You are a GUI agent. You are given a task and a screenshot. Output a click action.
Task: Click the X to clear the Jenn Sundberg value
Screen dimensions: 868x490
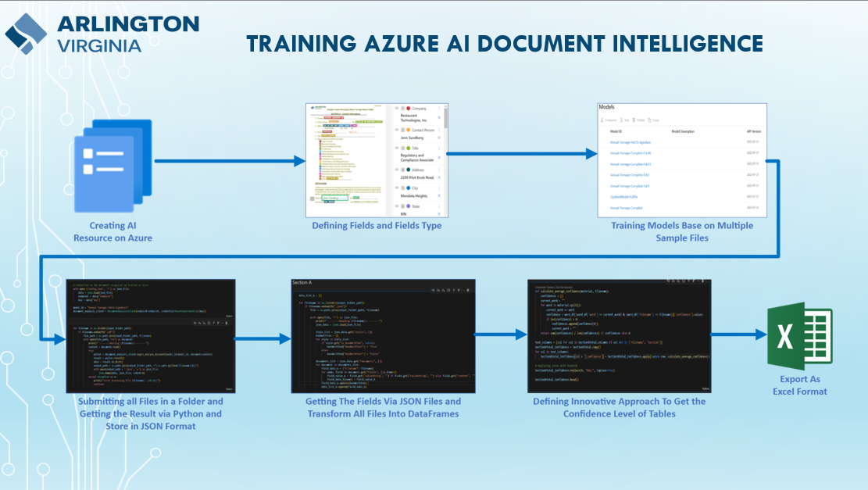[439, 138]
